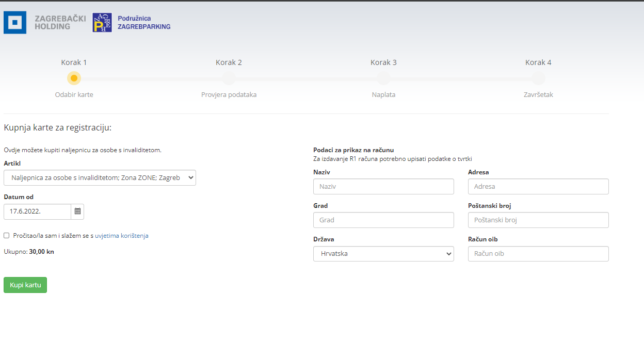Click the Korak 1 step circle
The image size is (644, 359).
(x=74, y=78)
